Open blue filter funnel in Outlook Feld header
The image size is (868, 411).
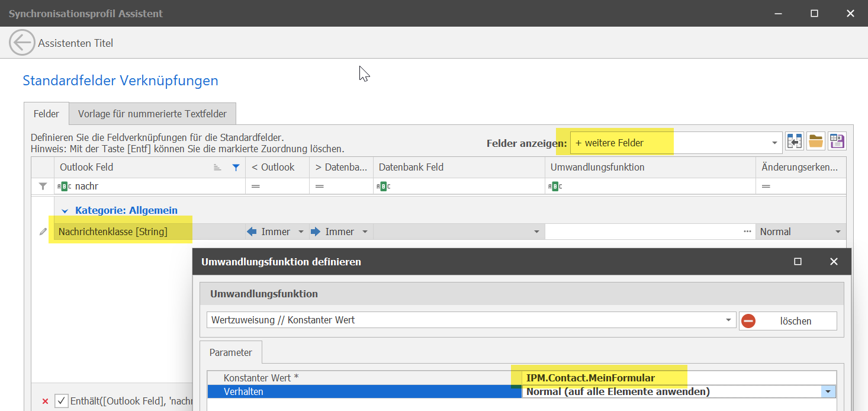236,168
